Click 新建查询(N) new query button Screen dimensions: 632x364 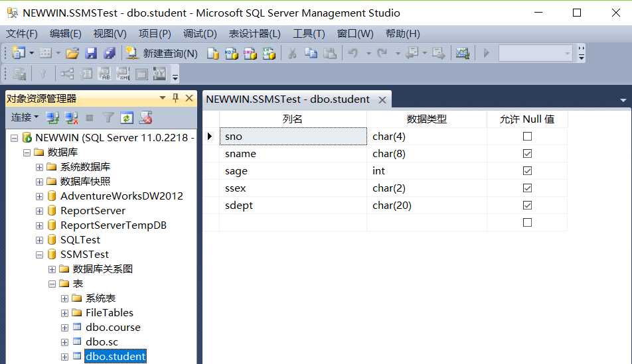click(x=161, y=53)
